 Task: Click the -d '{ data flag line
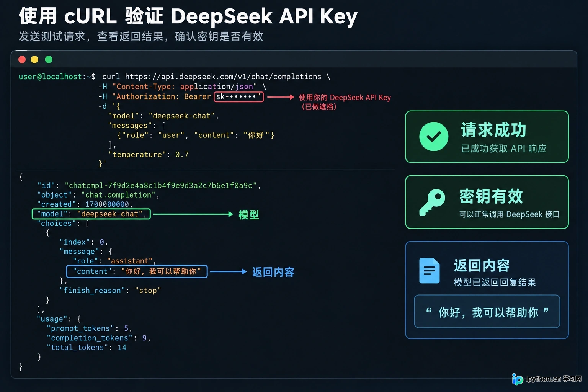tap(109, 106)
